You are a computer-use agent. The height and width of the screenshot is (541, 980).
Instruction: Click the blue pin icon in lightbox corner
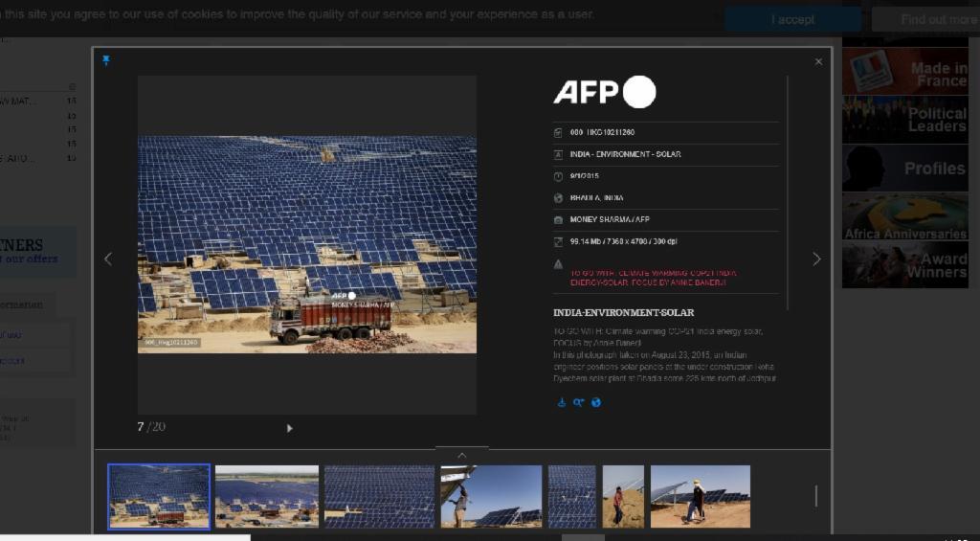106,60
